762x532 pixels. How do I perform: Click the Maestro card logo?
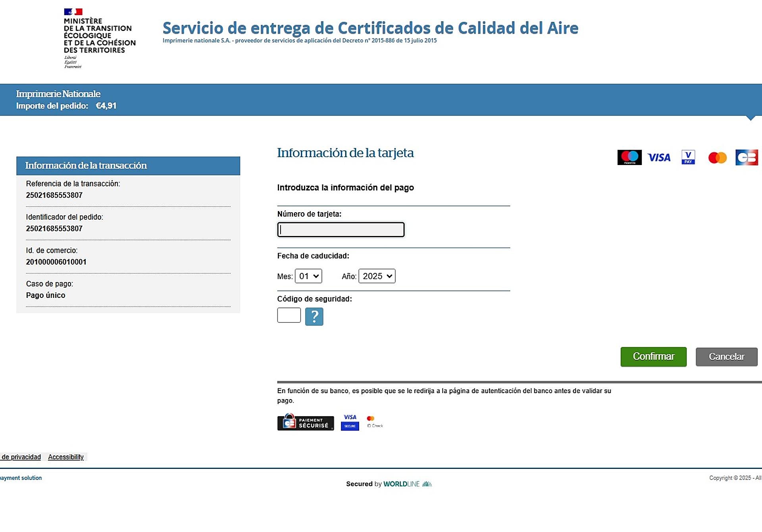[629, 157]
